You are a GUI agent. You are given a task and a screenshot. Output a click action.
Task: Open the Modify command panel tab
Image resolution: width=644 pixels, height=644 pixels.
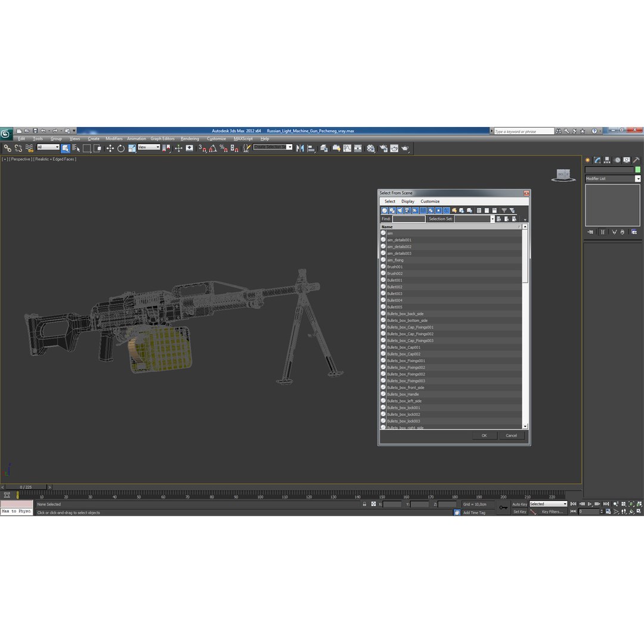(x=597, y=160)
